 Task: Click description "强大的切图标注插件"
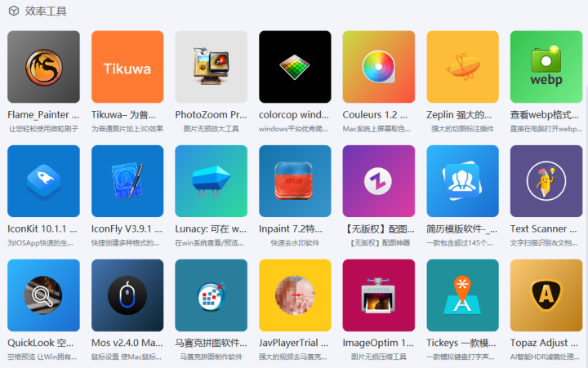tap(462, 129)
